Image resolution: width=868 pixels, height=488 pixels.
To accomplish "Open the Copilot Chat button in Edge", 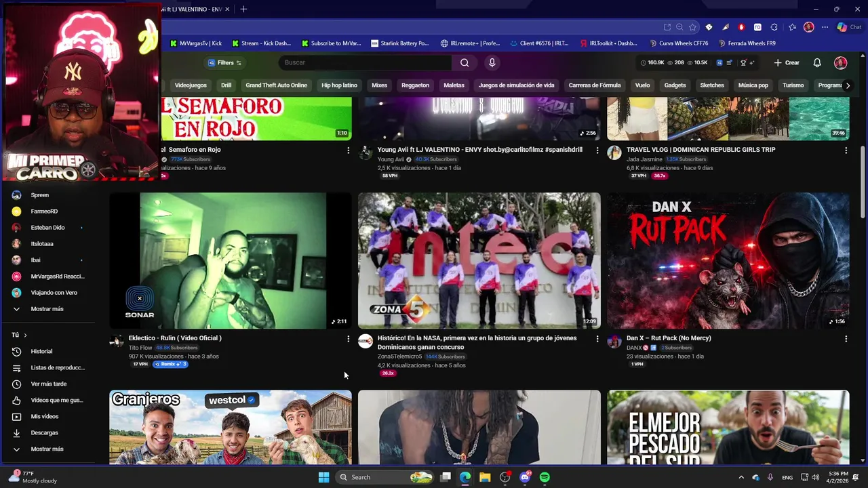I will 849,27.
